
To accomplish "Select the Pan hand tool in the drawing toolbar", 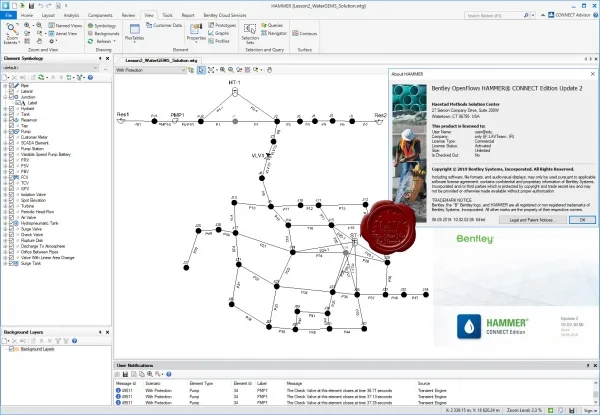I will (269, 70).
